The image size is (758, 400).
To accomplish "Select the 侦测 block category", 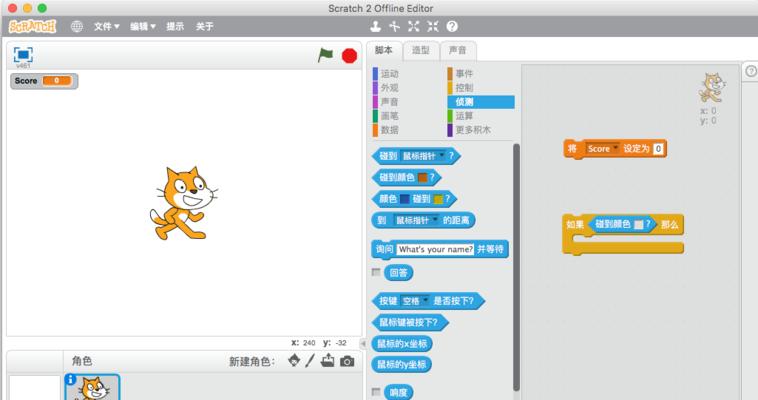I will click(x=481, y=102).
